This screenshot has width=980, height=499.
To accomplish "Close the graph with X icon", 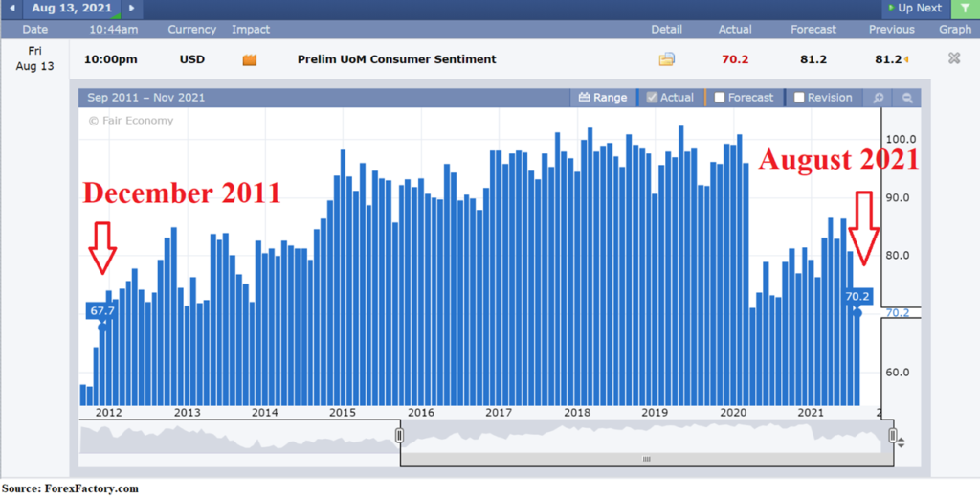I will click(954, 58).
